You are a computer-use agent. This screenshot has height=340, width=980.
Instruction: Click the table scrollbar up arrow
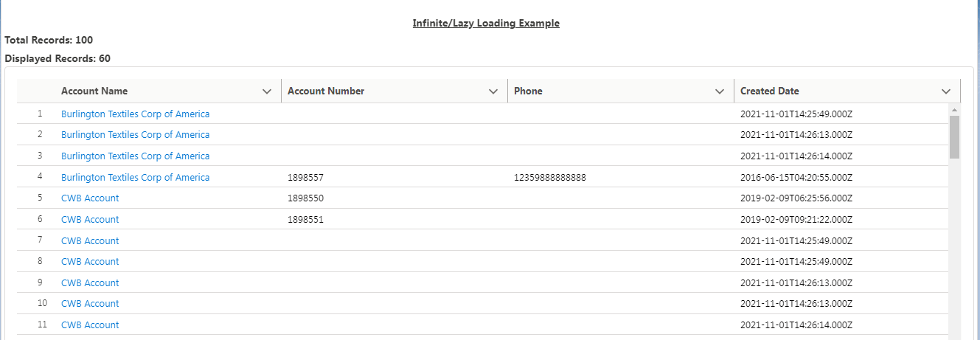tap(954, 109)
